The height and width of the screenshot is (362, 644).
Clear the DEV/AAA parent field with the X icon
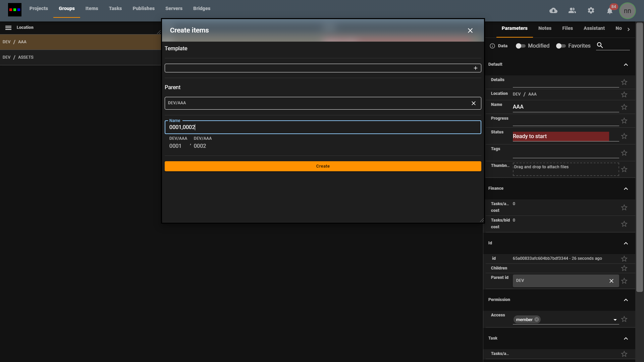[473, 103]
